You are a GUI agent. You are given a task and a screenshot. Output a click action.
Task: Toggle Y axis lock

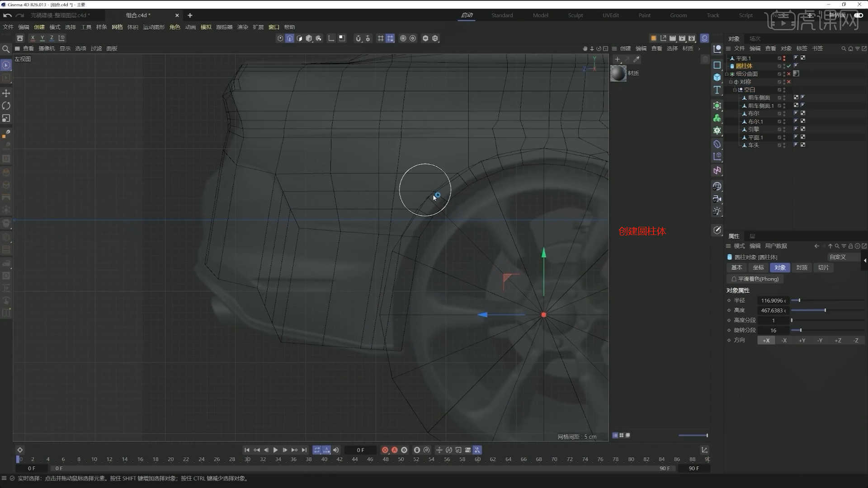tap(42, 38)
